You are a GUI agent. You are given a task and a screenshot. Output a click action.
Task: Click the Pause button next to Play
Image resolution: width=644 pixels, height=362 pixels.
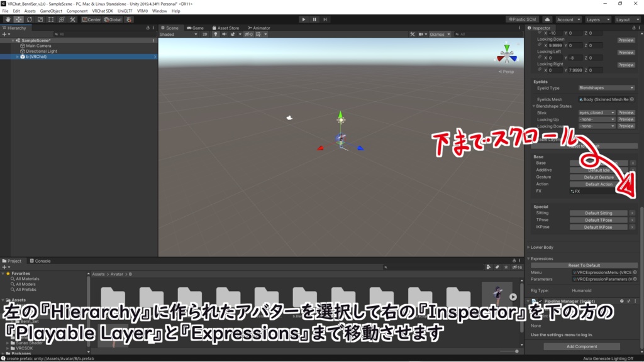tap(313, 19)
